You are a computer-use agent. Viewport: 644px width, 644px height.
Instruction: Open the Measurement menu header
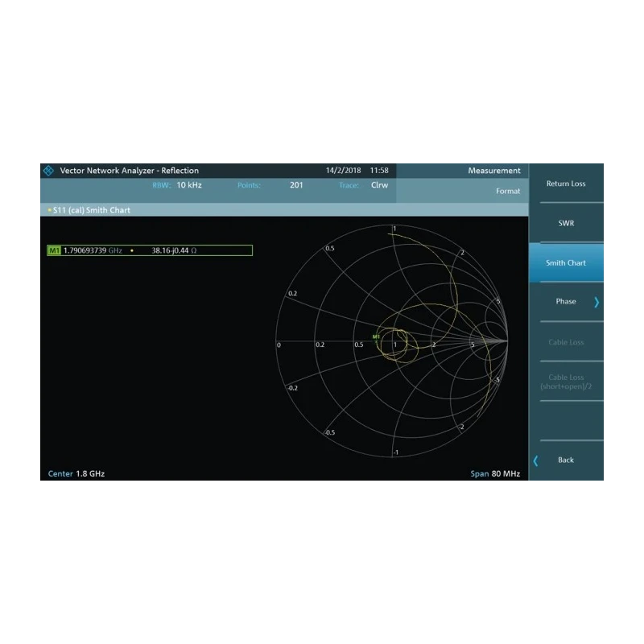pos(494,171)
